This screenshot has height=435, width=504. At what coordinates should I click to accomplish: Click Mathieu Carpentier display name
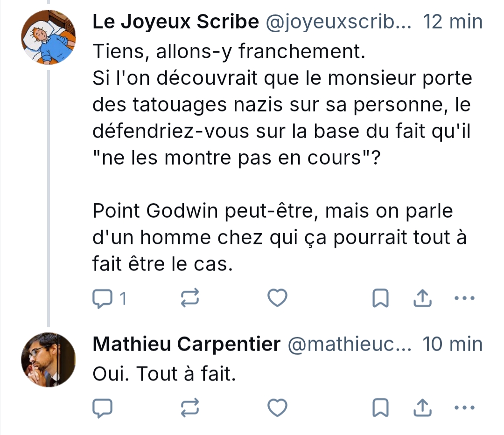pyautogui.click(x=187, y=345)
